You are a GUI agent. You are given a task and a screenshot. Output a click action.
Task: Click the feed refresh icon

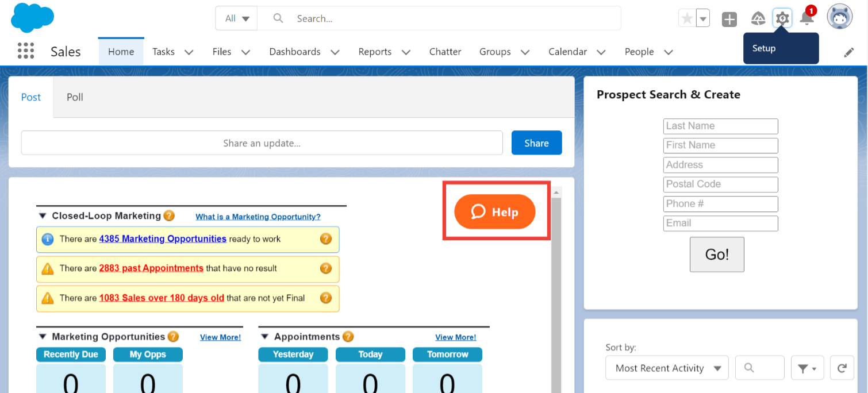tap(842, 368)
